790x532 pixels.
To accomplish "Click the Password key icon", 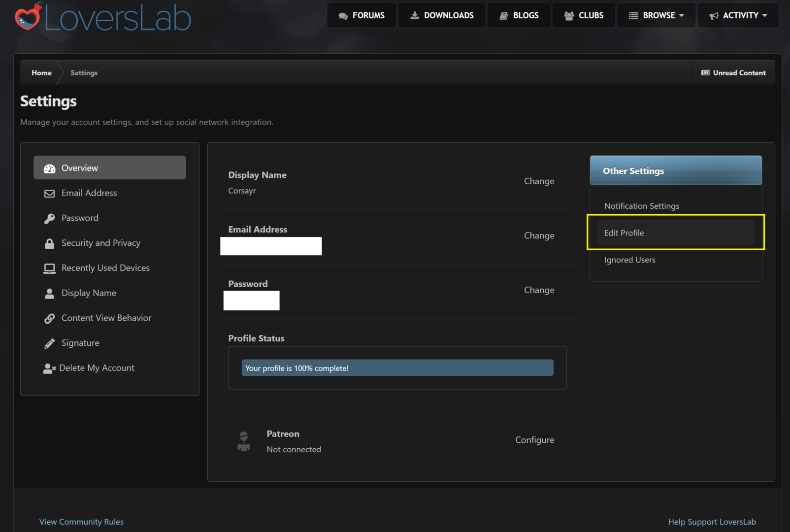I will [50, 218].
